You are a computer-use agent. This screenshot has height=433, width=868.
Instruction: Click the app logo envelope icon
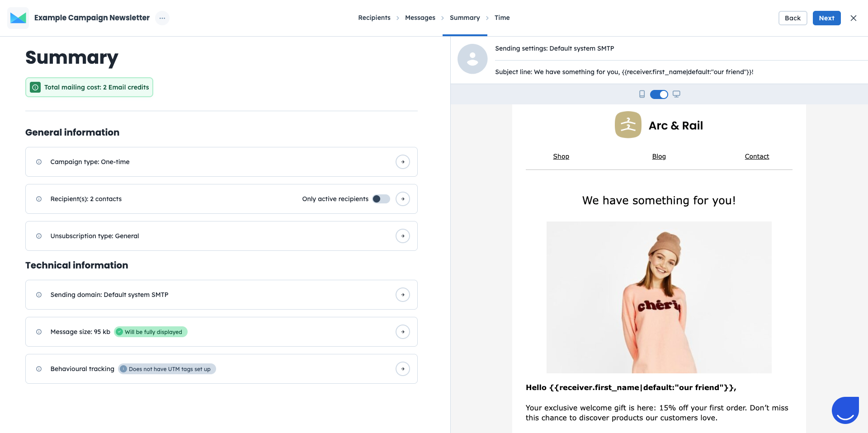coord(18,18)
